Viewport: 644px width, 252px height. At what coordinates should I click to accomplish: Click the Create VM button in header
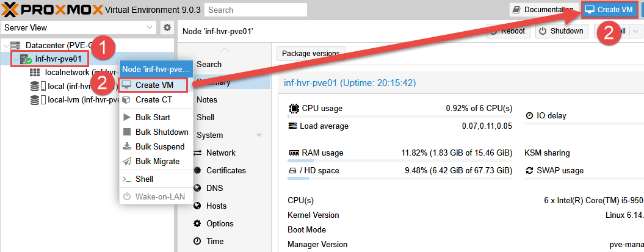(x=609, y=10)
